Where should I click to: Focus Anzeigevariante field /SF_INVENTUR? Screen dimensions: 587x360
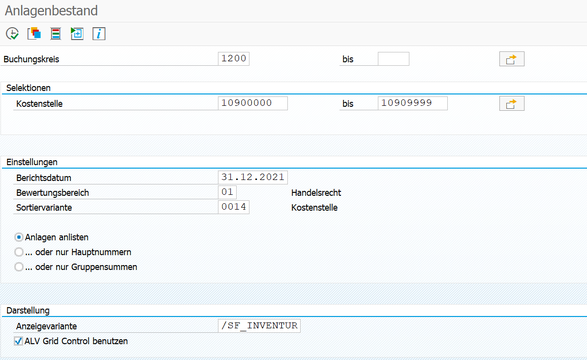pos(259,326)
